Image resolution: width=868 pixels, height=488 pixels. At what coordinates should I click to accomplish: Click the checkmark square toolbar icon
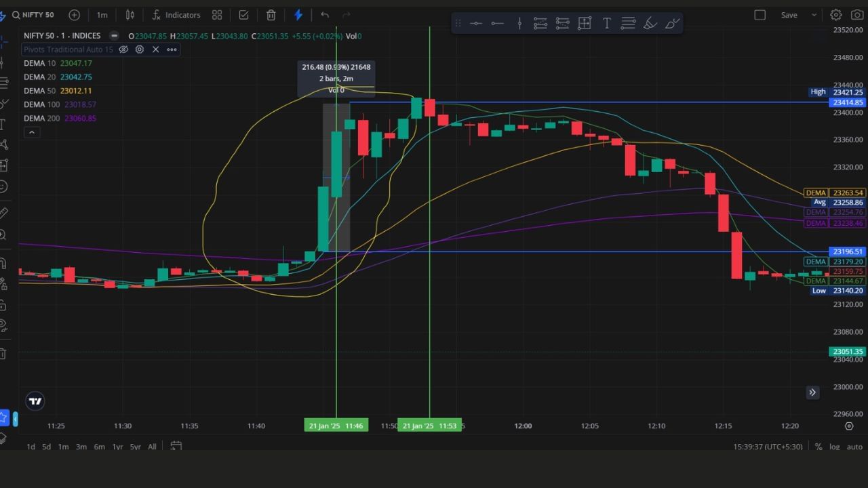click(x=243, y=15)
